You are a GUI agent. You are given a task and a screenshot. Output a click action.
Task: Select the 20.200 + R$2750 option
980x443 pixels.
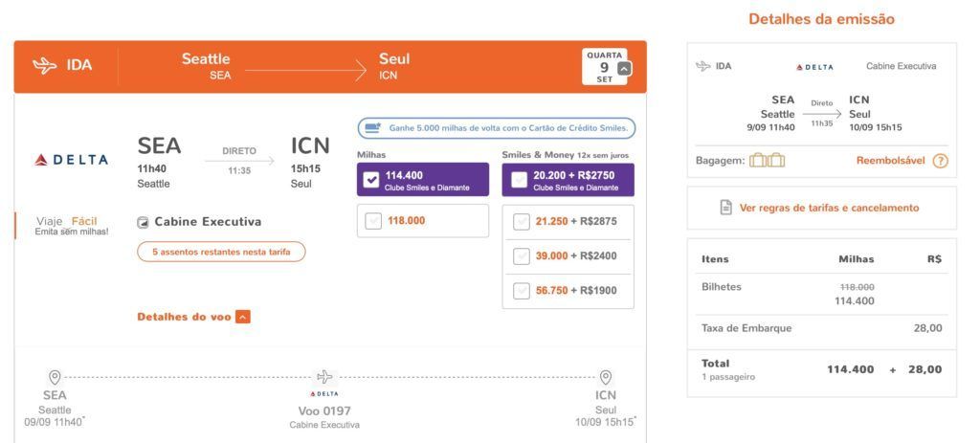(520, 180)
